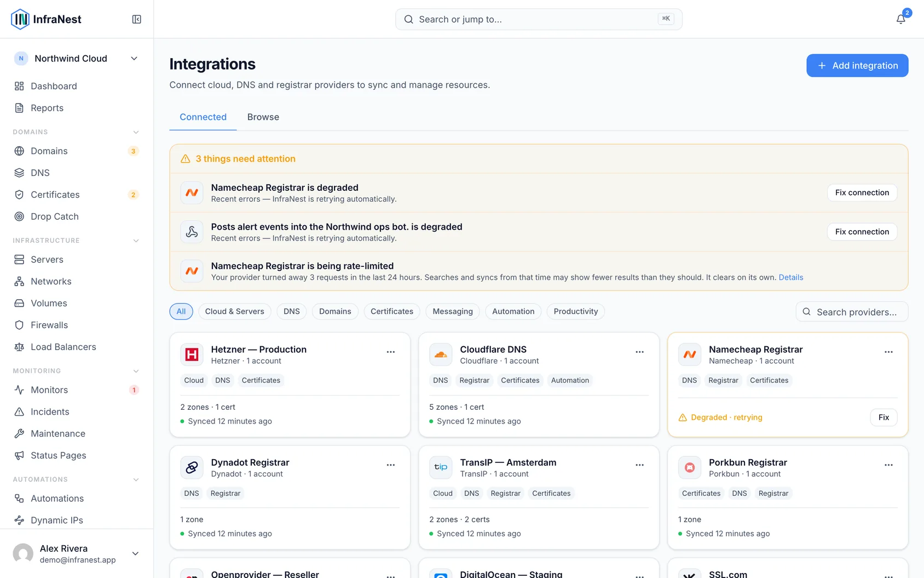Image resolution: width=924 pixels, height=578 pixels.
Task: Fix connection for Namecheap Registrar degraded alert
Action: point(862,193)
